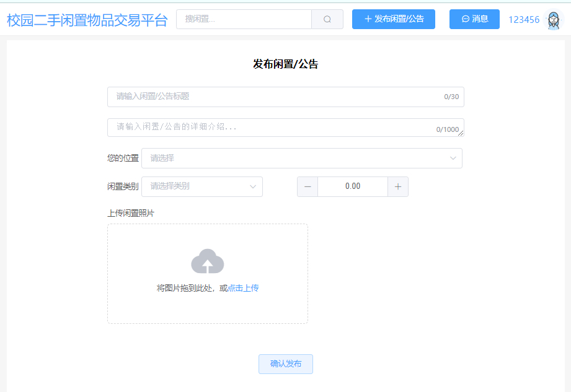Open the user avatar picture

(x=554, y=19)
